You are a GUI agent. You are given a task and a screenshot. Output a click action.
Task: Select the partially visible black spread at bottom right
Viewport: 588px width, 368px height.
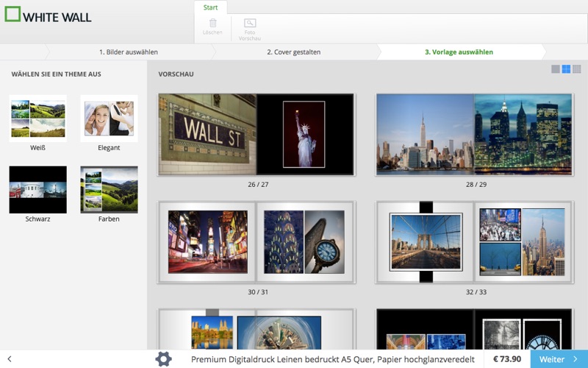[x=474, y=329]
